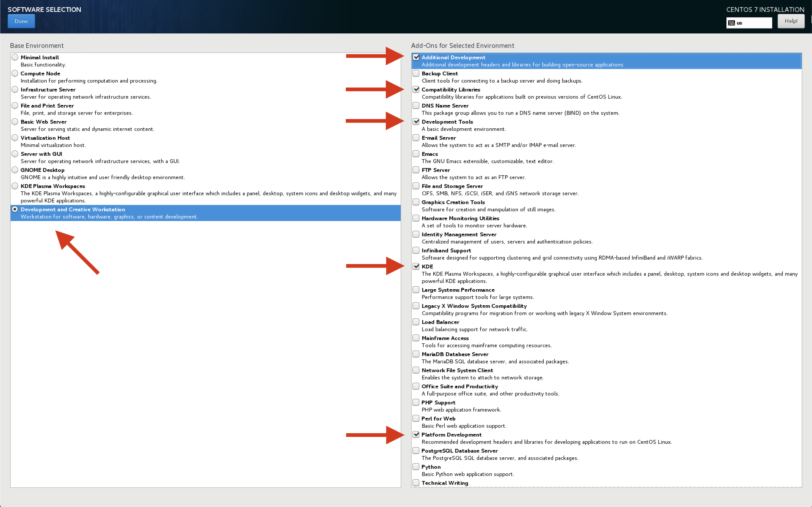Viewport: 812px width, 507px height.
Task: Toggle the KDE add-on checkbox off
Action: pyautogui.click(x=416, y=266)
